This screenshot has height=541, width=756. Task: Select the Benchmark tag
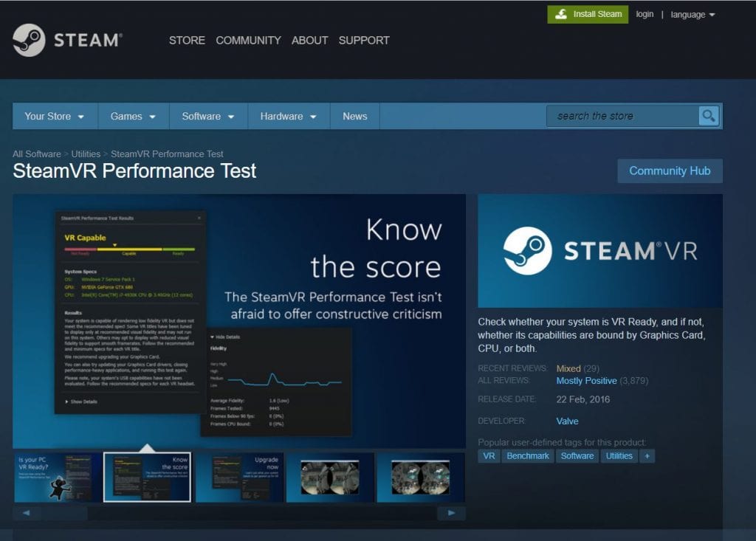pos(527,456)
